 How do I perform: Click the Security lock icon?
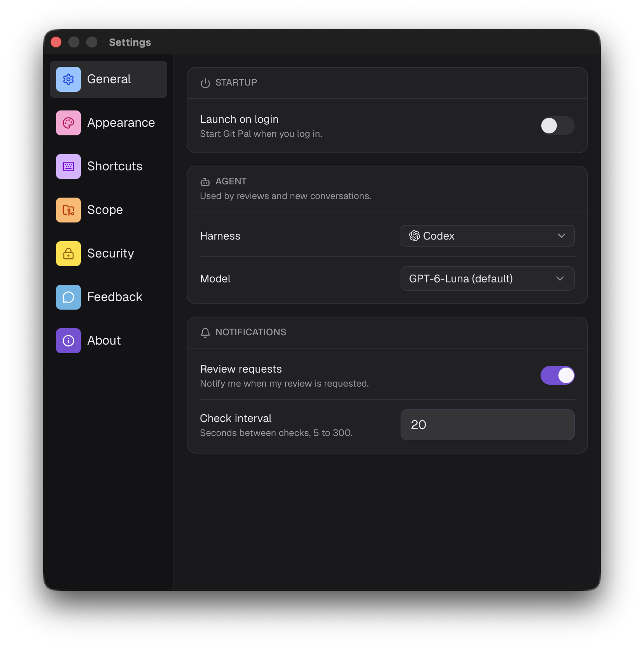click(68, 254)
